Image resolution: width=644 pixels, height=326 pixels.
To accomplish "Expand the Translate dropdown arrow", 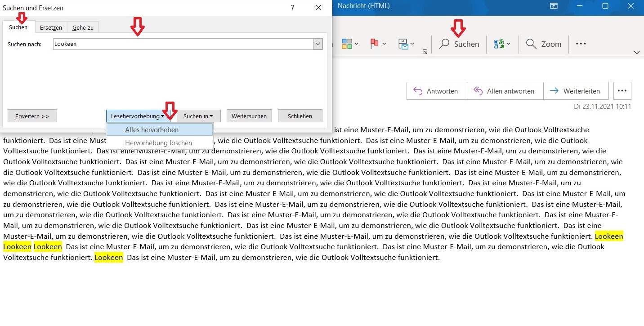I will [508, 44].
